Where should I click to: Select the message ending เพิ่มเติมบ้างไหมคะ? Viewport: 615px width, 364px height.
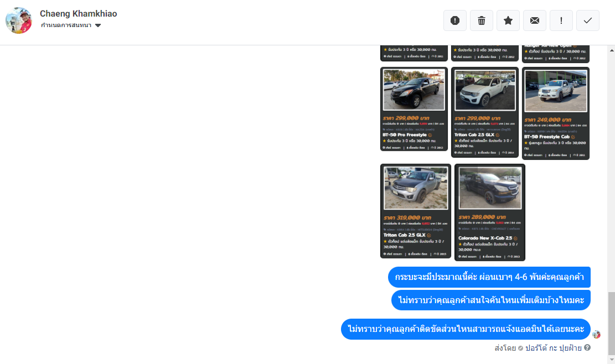point(490,300)
